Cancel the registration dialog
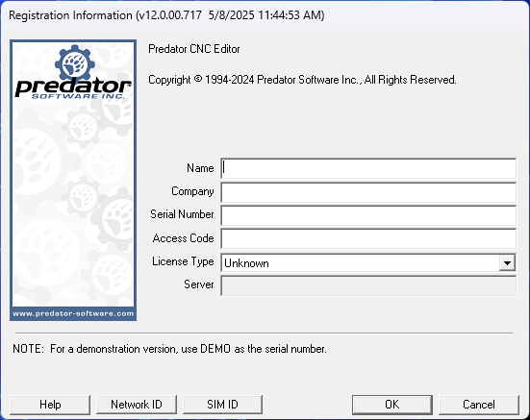530x420 pixels. (479, 405)
